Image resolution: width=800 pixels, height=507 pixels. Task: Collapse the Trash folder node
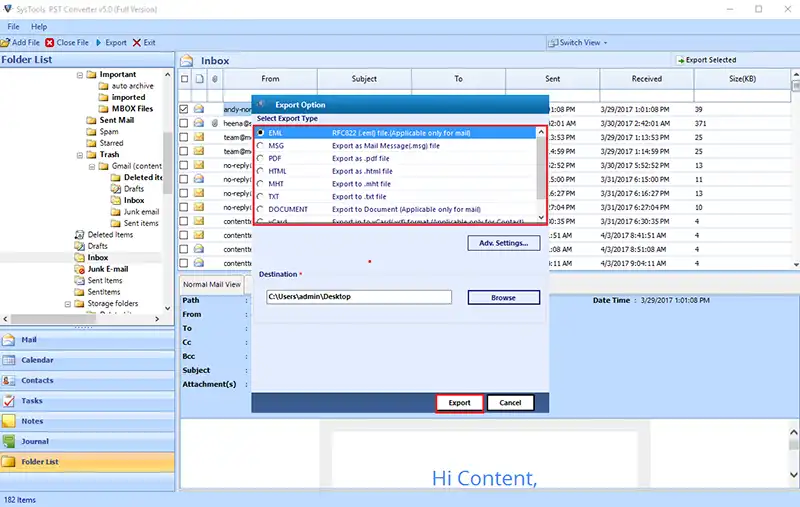(x=80, y=155)
